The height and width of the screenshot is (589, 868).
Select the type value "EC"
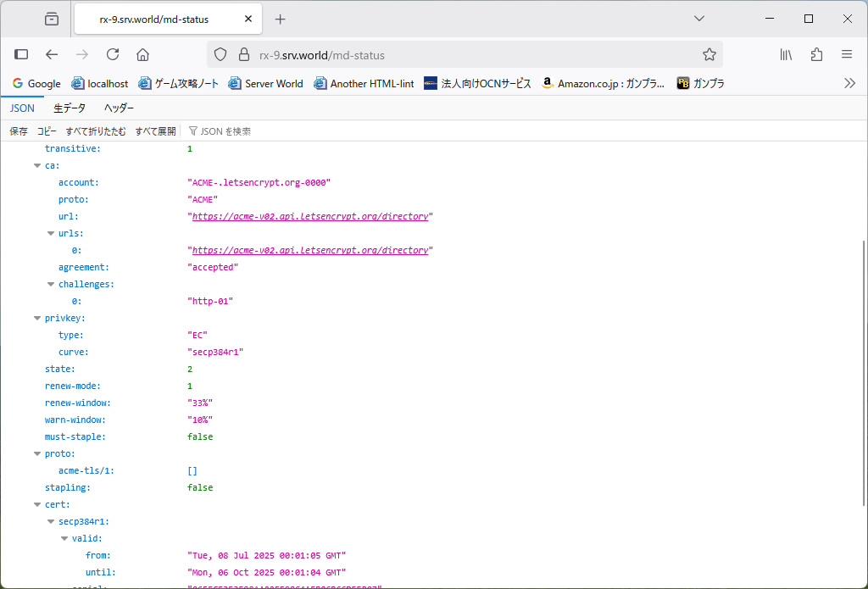(x=198, y=335)
